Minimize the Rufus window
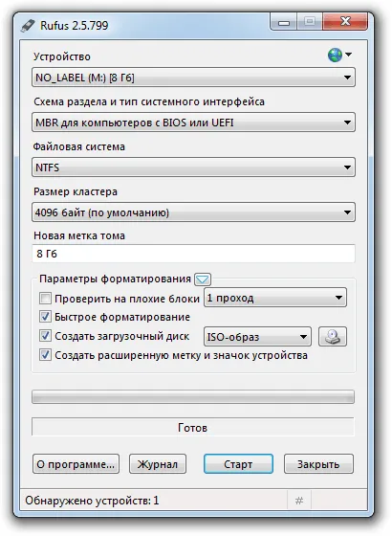Viewport: 392px width, 536px height. pyautogui.click(x=284, y=23)
